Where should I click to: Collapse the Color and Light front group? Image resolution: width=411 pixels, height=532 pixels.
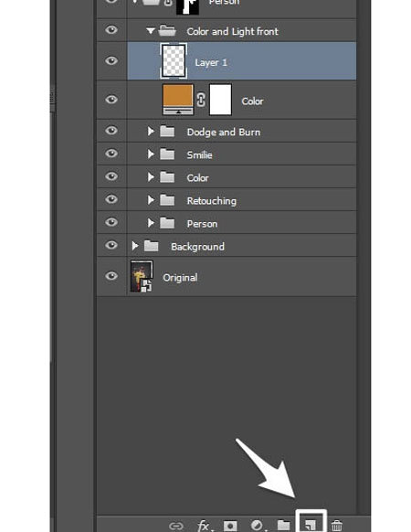point(150,31)
